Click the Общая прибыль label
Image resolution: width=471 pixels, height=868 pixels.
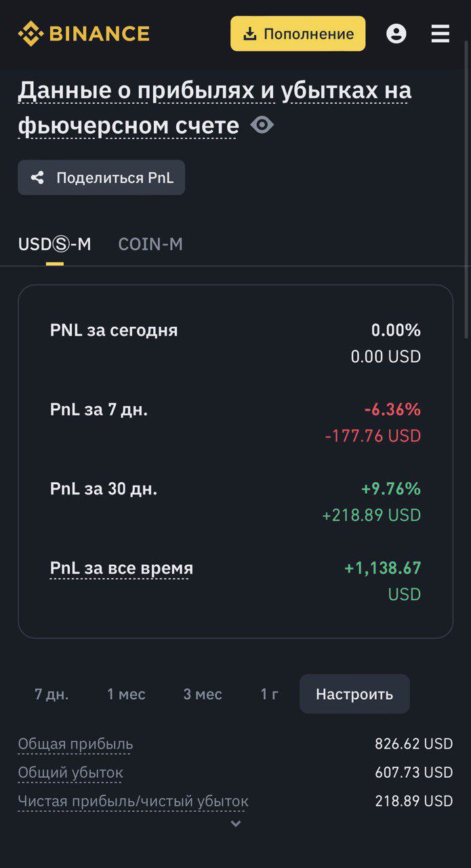[x=75, y=744]
